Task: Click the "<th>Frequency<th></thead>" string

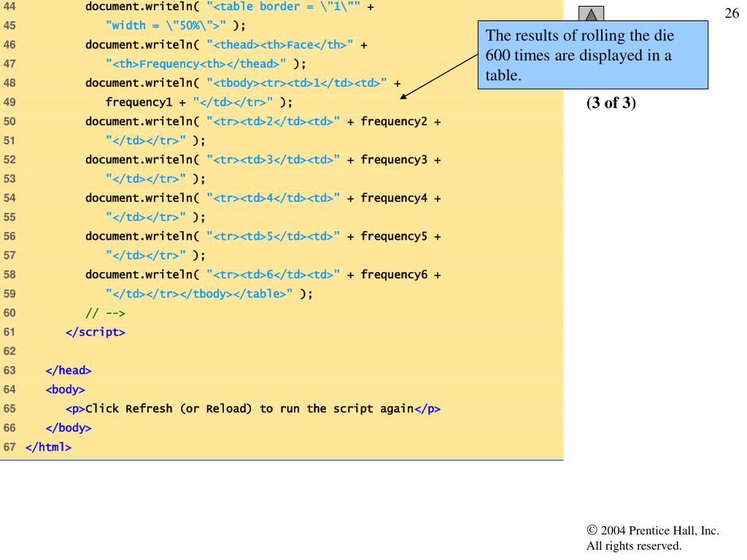Action: (196, 64)
